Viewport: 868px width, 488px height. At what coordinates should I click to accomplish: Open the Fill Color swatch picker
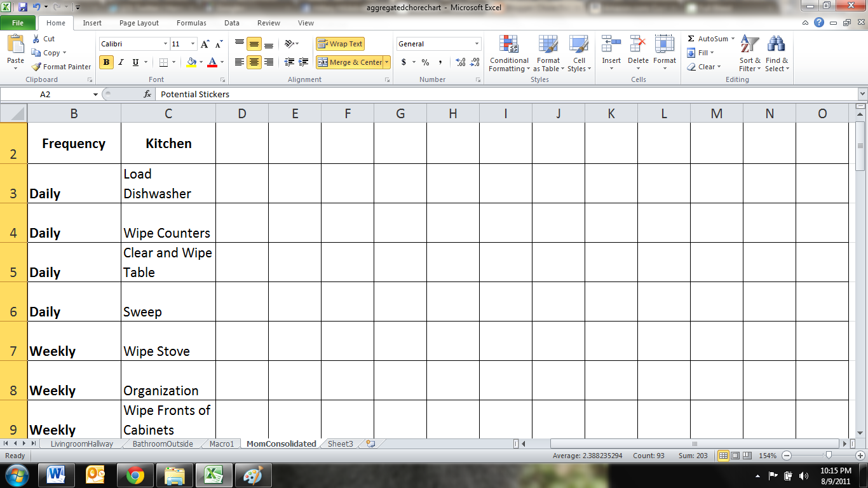click(200, 62)
